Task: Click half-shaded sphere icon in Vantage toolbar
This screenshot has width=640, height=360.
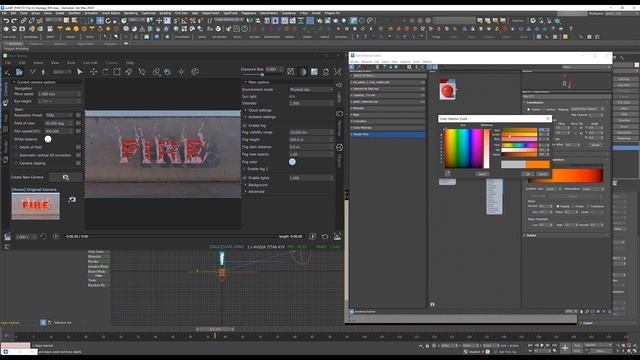Action: click(302, 72)
